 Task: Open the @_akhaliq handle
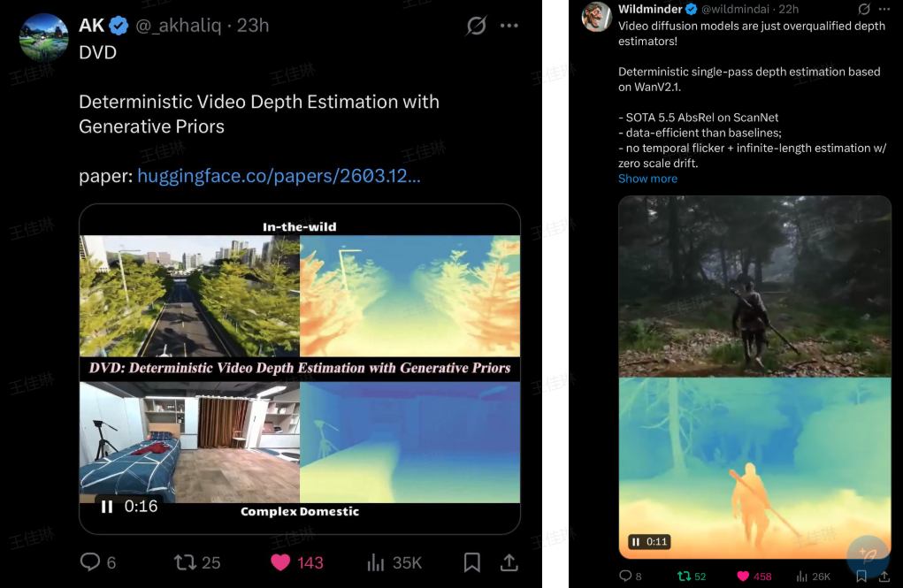click(x=178, y=26)
